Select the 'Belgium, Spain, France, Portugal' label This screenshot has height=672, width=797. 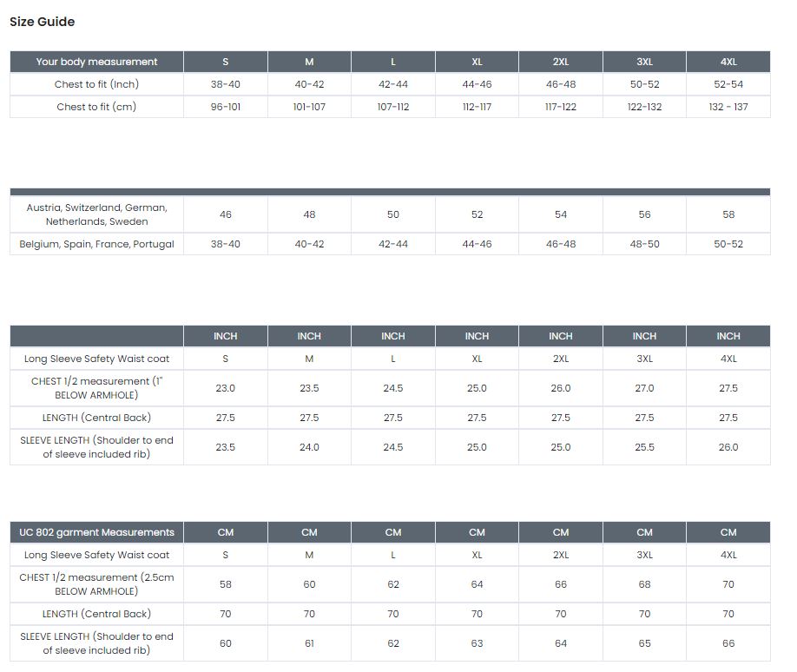click(x=96, y=244)
